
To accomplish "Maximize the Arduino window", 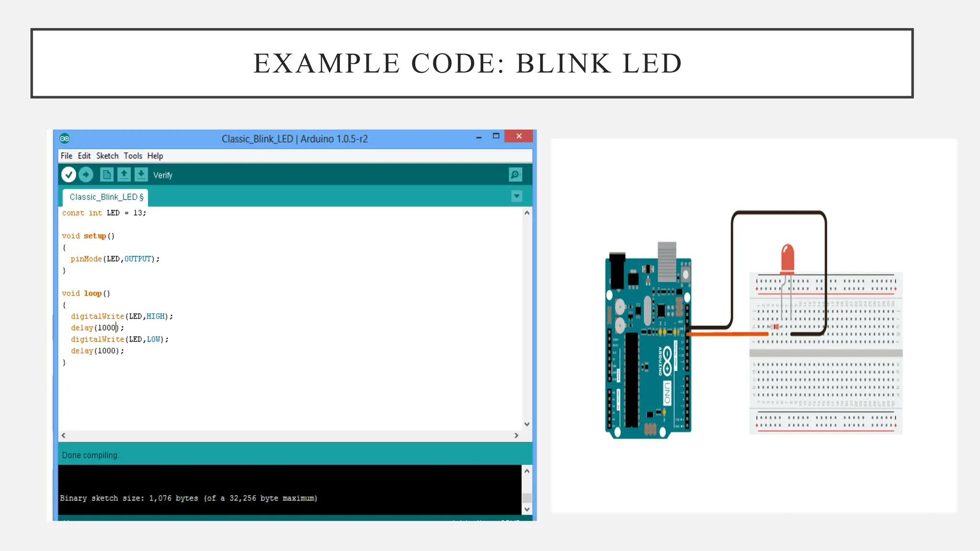I will point(496,136).
